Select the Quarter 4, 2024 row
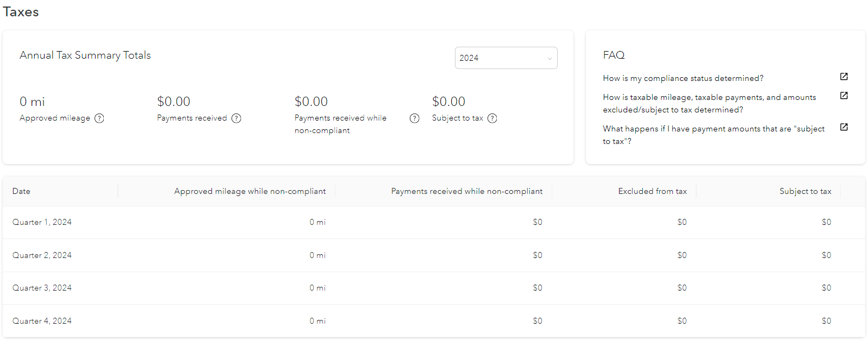The image size is (868, 346). [42, 321]
